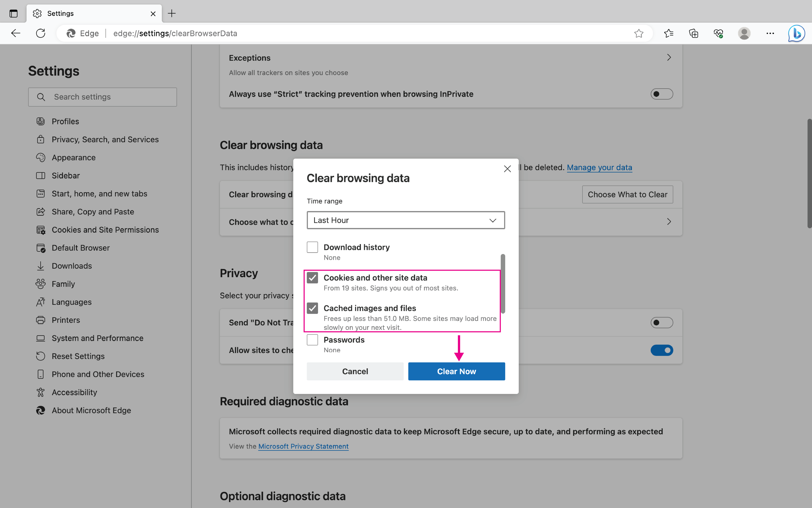Screen dimensions: 812x508
Task: Click the Phone and Other Devices icon
Action: [x=41, y=374]
